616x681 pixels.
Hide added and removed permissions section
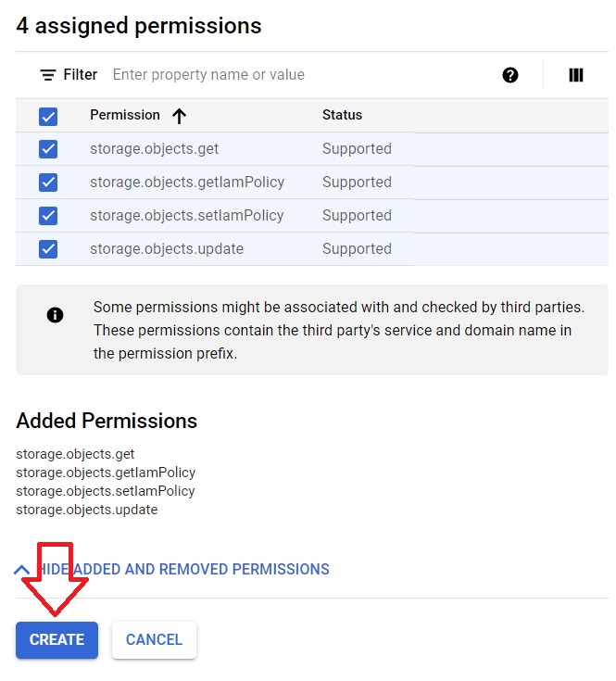tap(183, 570)
